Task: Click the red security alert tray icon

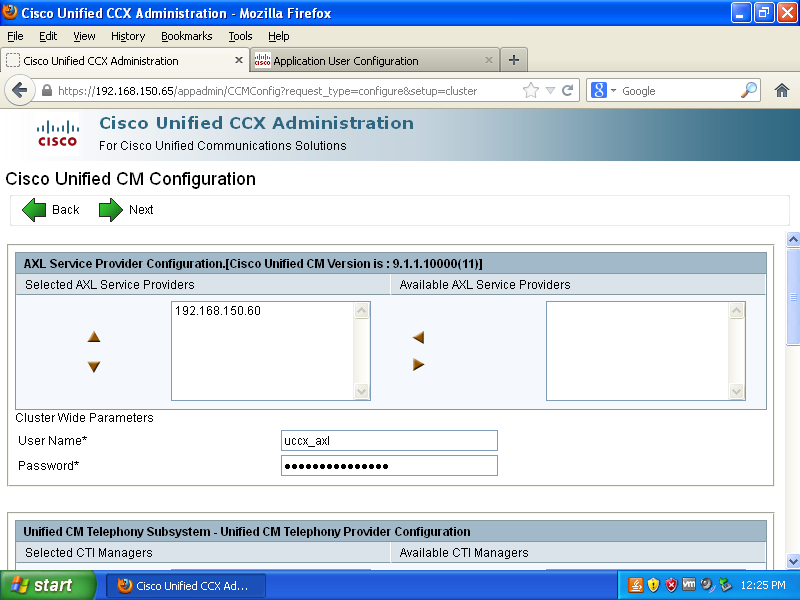Action: click(x=671, y=585)
